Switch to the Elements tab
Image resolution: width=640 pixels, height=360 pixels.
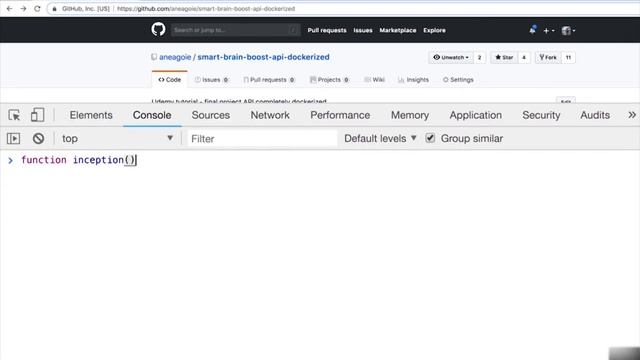91,115
